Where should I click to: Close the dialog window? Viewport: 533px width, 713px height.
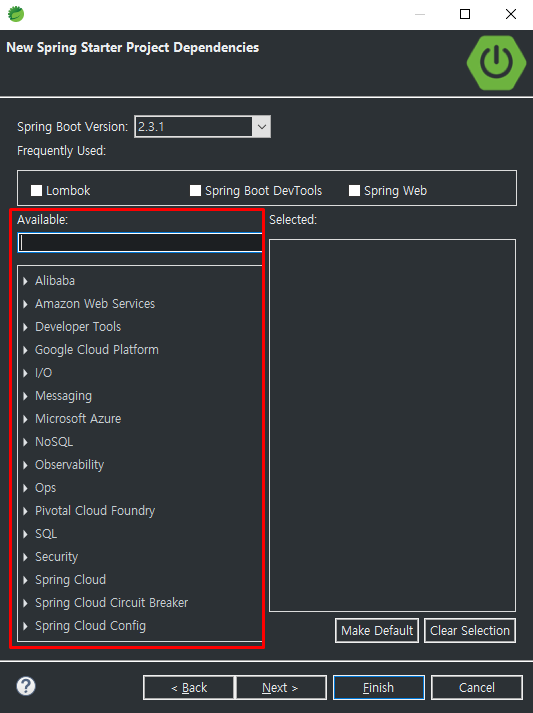point(511,14)
